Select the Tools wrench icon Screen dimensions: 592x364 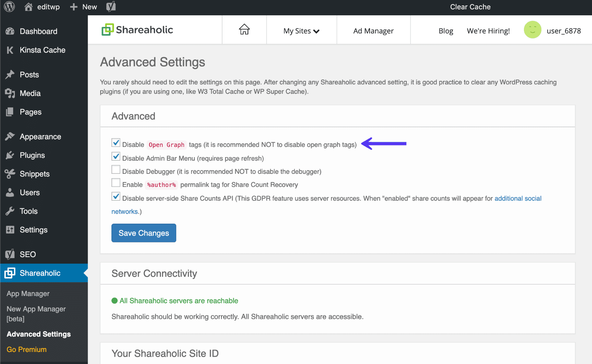(x=10, y=211)
